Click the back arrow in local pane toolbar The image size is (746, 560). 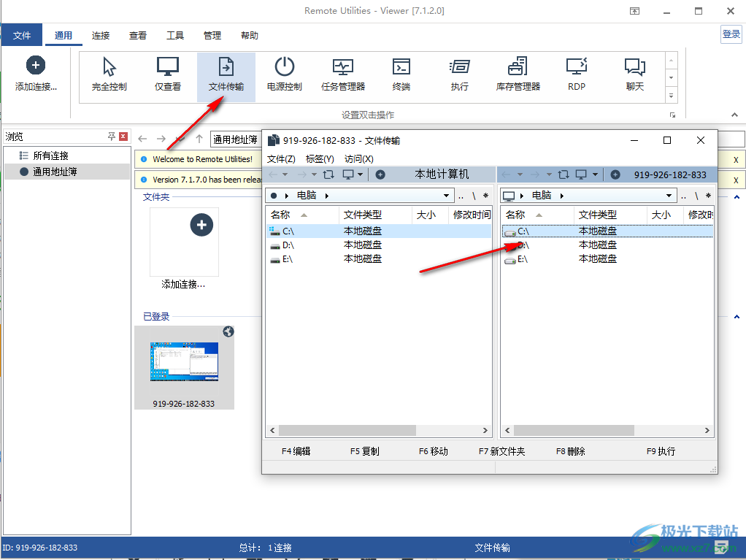pyautogui.click(x=273, y=174)
